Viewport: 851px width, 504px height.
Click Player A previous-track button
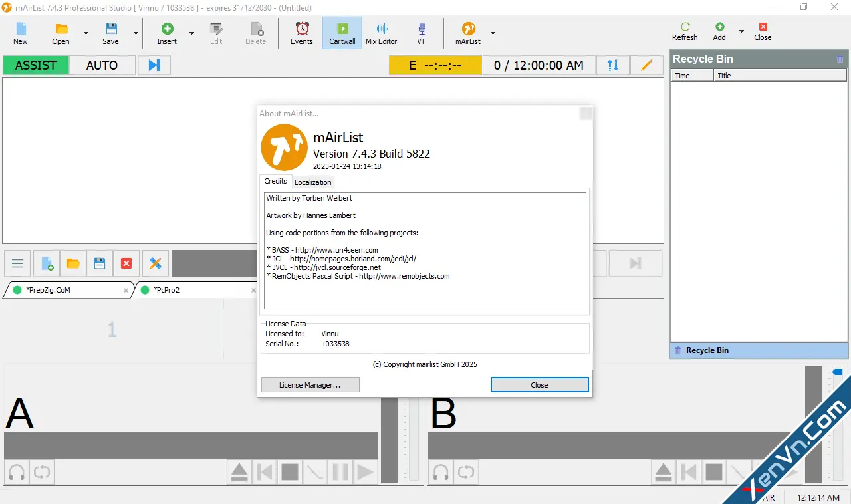click(x=265, y=473)
